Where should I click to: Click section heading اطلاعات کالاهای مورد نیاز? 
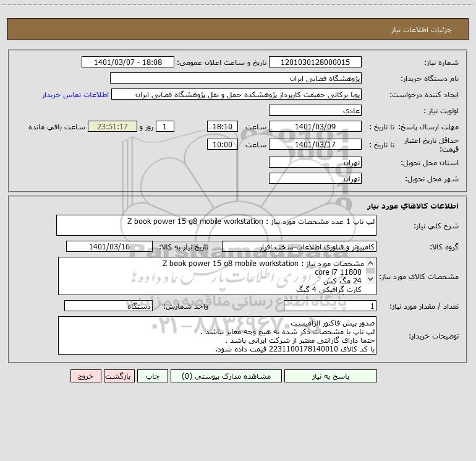tap(413, 205)
